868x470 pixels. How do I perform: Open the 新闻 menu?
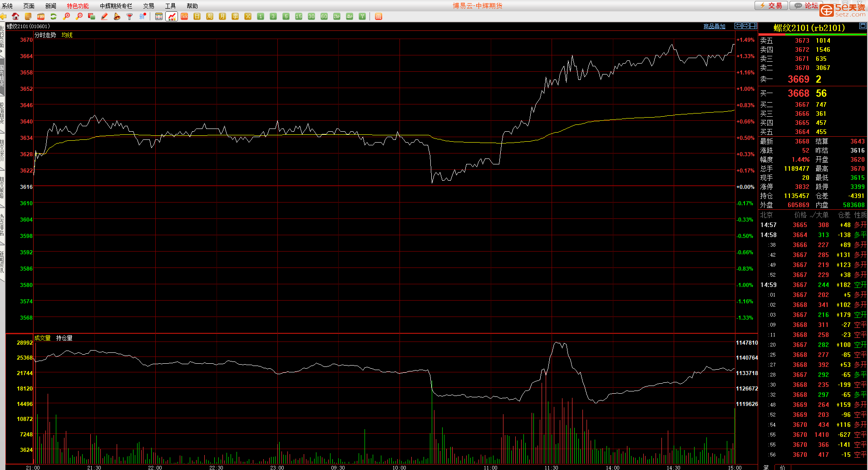[x=51, y=6]
